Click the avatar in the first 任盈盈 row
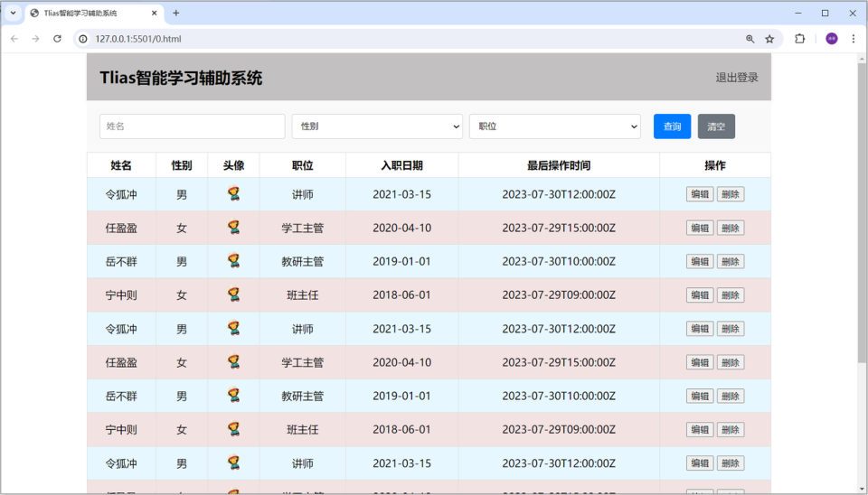The width and height of the screenshot is (868, 495). click(x=233, y=228)
